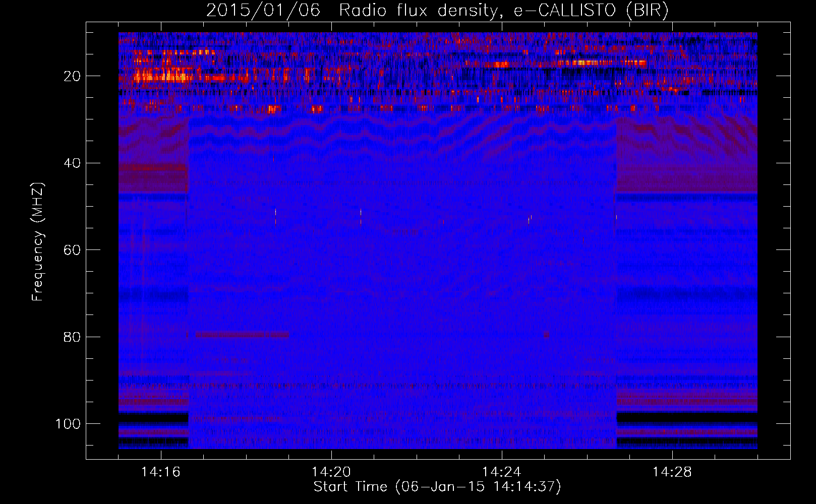Click the date "2015/01/06" in the title
The width and height of the screenshot is (816, 504).
click(263, 11)
